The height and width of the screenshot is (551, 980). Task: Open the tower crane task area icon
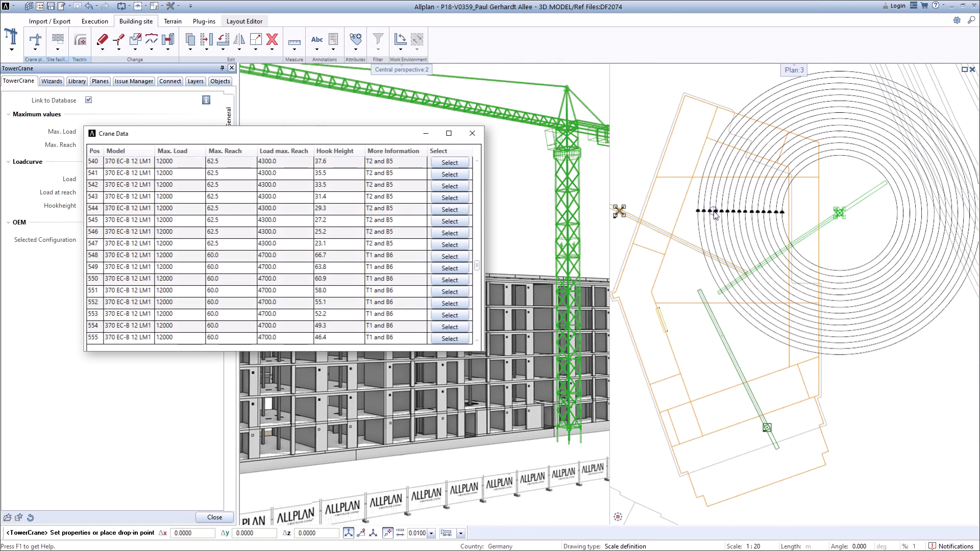(x=11, y=37)
